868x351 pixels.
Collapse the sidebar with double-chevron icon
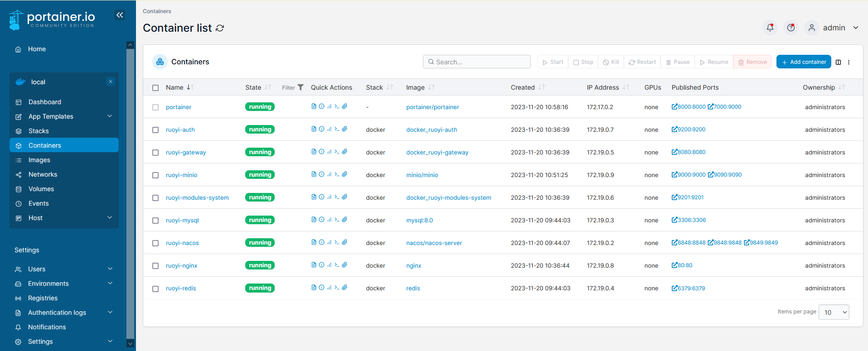120,15
